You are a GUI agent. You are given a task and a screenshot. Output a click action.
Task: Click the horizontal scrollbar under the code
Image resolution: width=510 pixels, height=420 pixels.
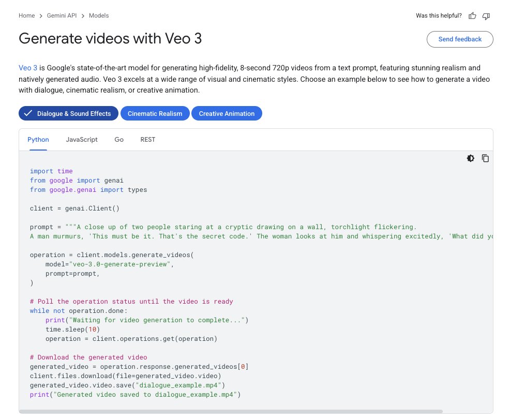(x=231, y=412)
